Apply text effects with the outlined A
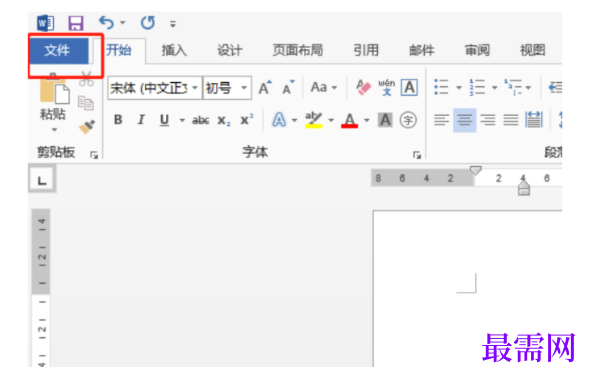The image size is (594, 379). click(279, 120)
